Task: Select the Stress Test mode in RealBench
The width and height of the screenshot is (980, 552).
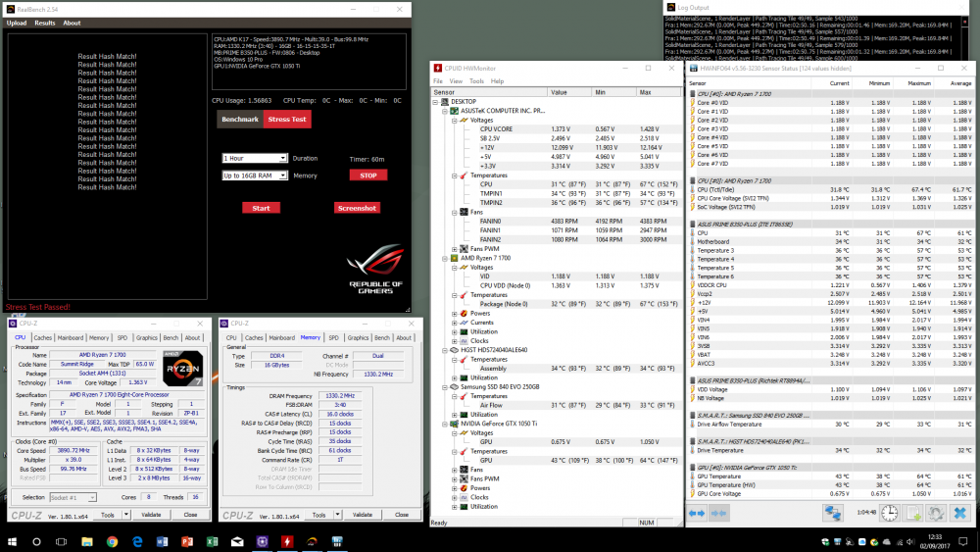Action: 286,120
